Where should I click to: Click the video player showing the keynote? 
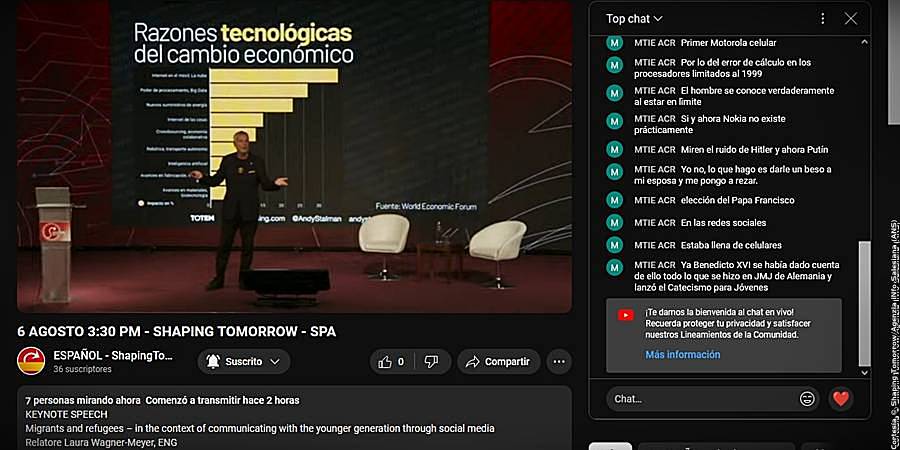[294, 156]
